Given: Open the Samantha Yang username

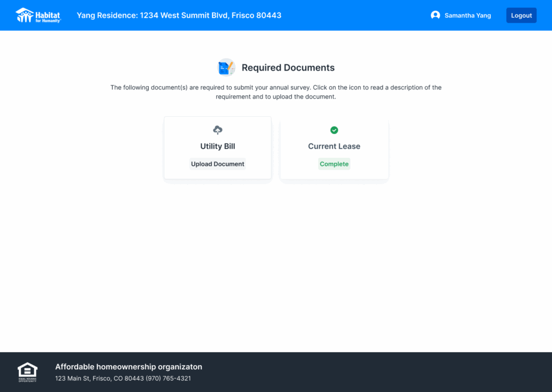Looking at the screenshot, I should [x=467, y=16].
